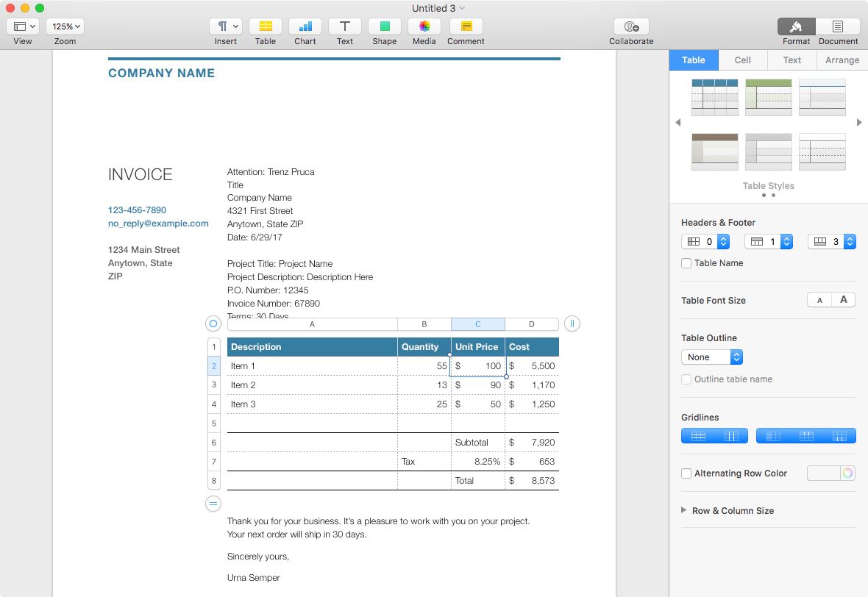
Task: Open the Table Outline dropdown
Action: coord(712,357)
